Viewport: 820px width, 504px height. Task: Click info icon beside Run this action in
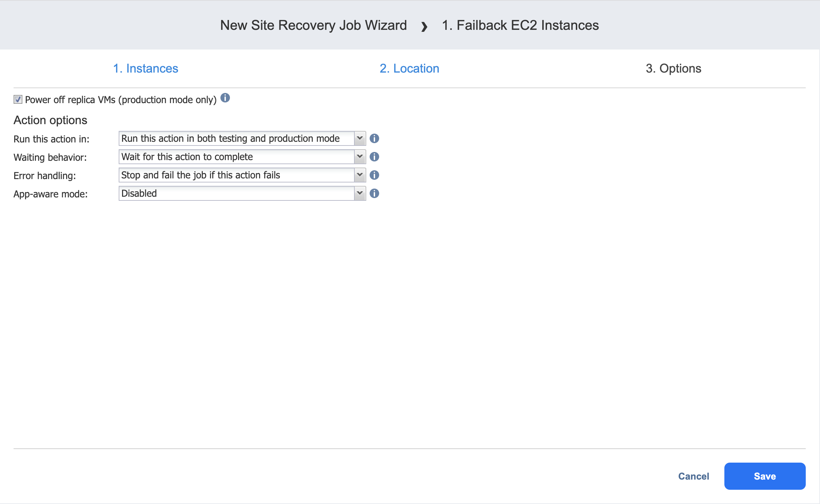point(374,138)
